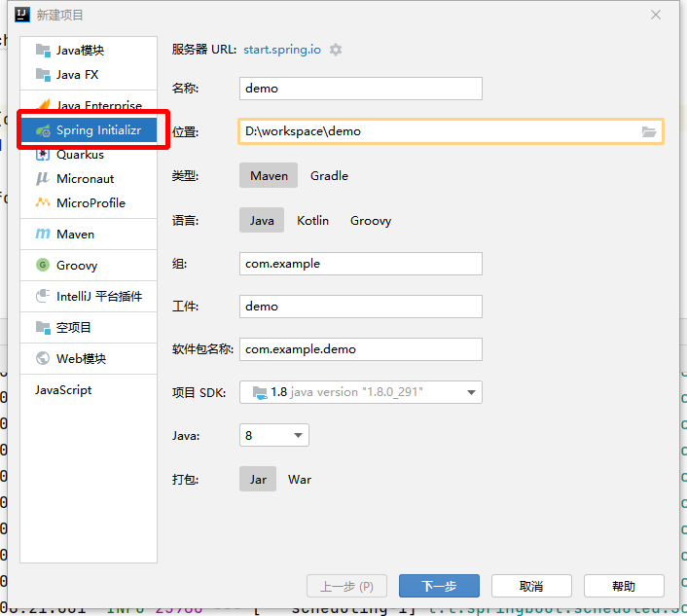Select Maven project type in list
This screenshot has width=687, height=616.
click(x=89, y=234)
